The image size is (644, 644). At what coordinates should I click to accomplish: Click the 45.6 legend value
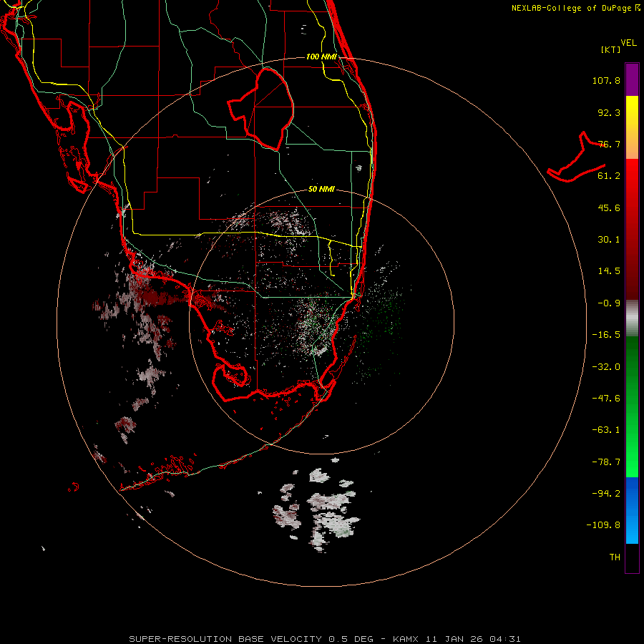pos(609,208)
